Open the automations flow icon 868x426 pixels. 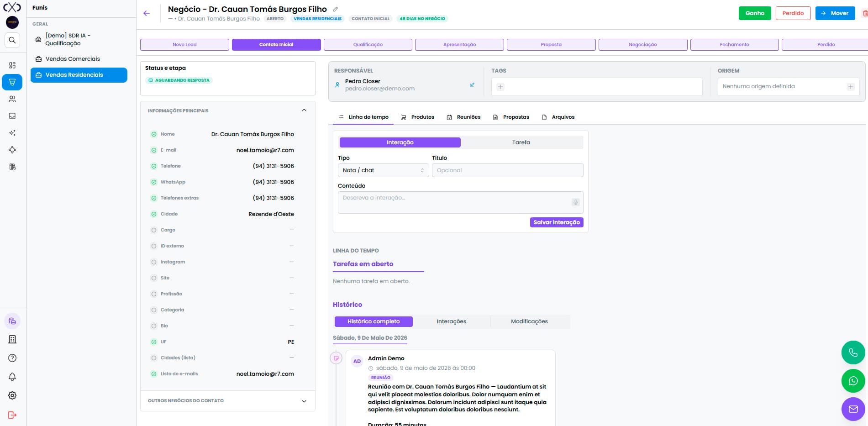click(x=12, y=150)
